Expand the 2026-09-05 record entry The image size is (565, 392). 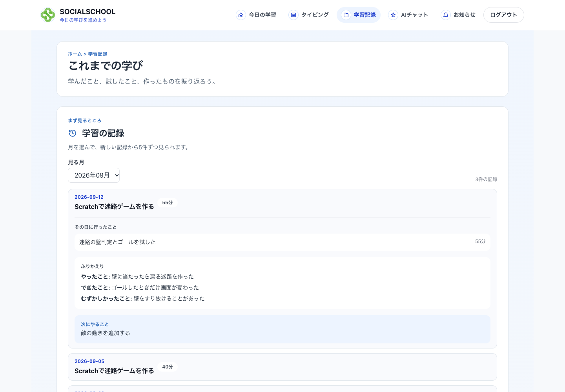(x=282, y=367)
